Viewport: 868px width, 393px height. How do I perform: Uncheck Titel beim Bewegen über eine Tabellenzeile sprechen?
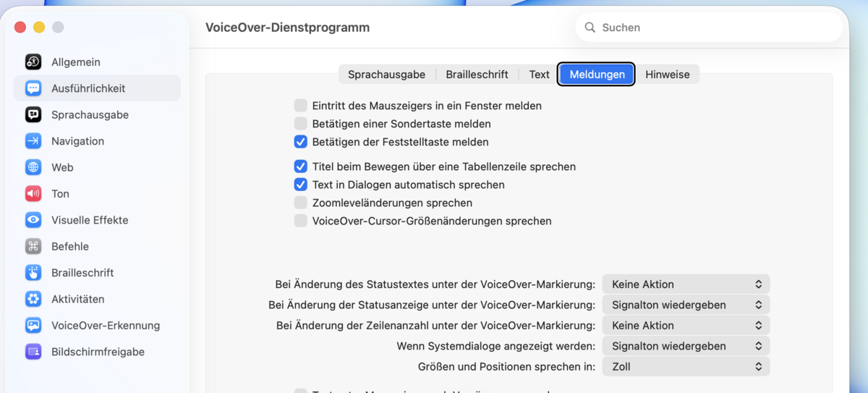[x=301, y=166]
